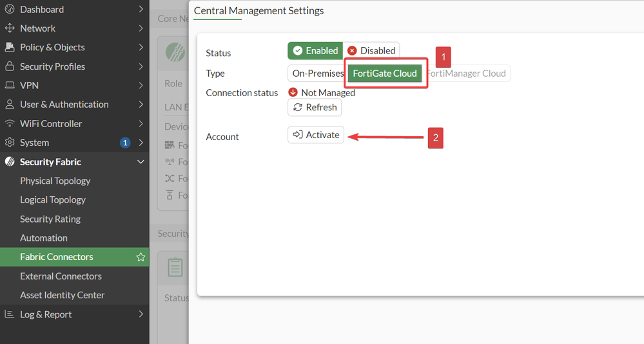Click the System notification badge
This screenshot has width=644, height=344.
[x=125, y=143]
